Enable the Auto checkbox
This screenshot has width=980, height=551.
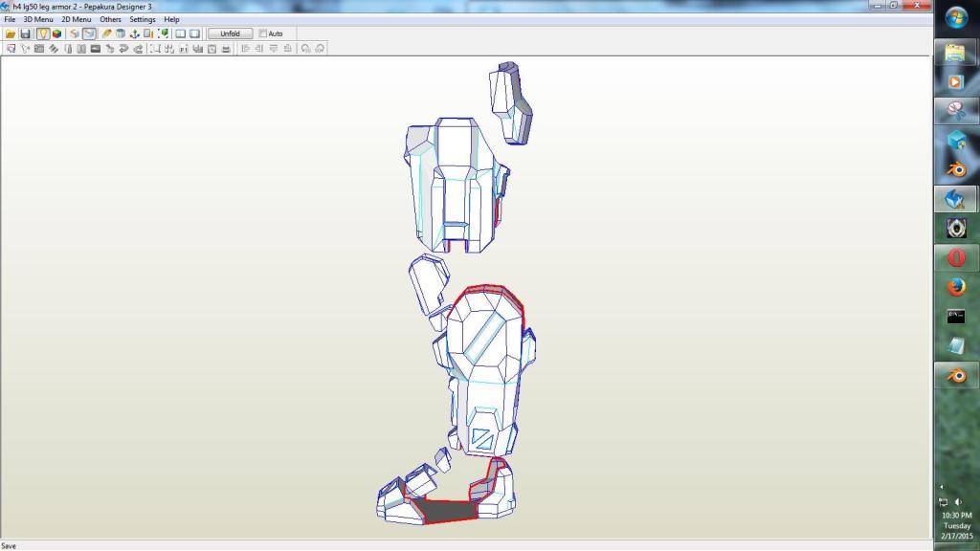262,33
